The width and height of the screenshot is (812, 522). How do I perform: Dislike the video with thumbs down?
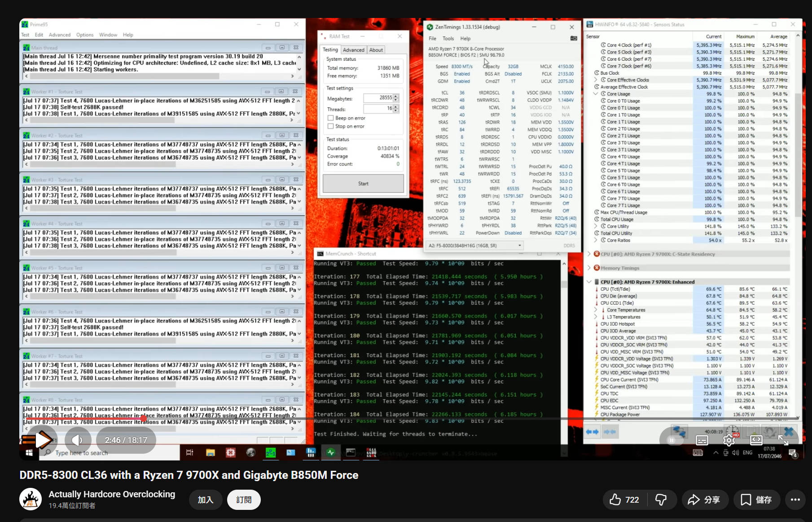click(661, 500)
